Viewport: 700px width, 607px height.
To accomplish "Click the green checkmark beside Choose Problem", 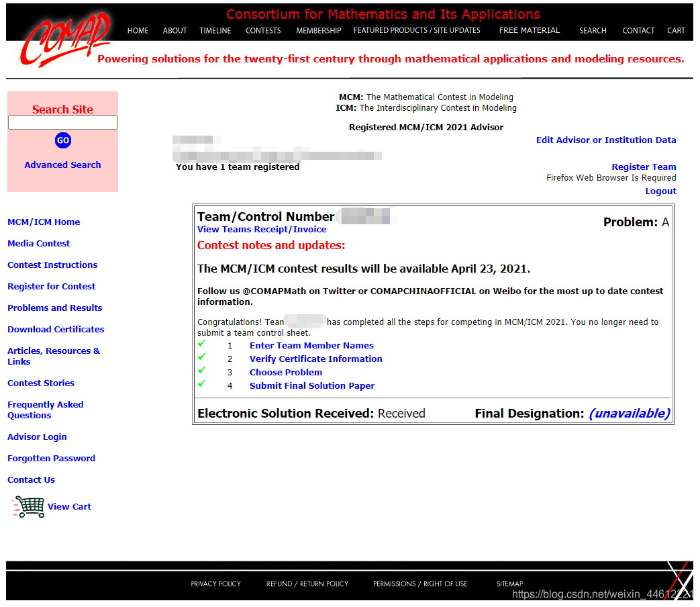I will (202, 370).
